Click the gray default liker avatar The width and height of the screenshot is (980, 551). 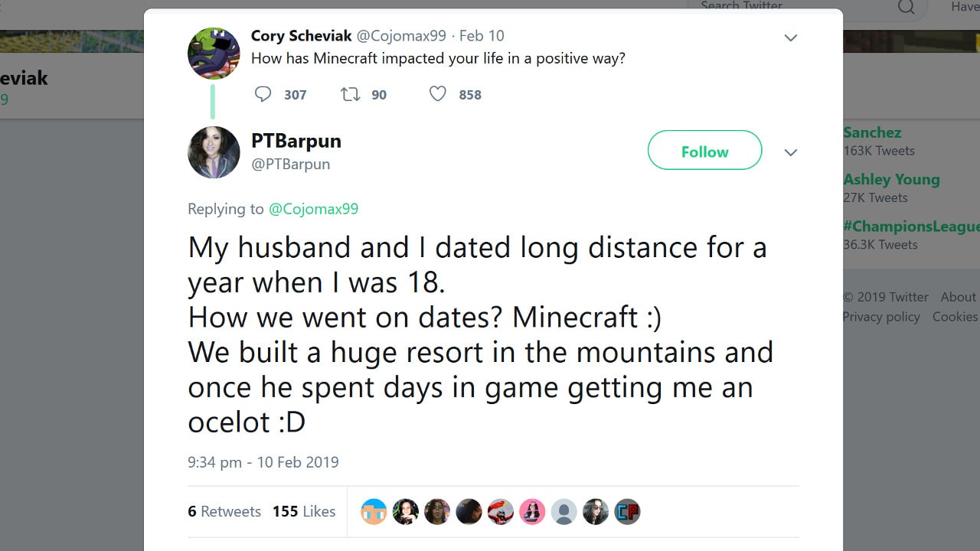(x=563, y=511)
